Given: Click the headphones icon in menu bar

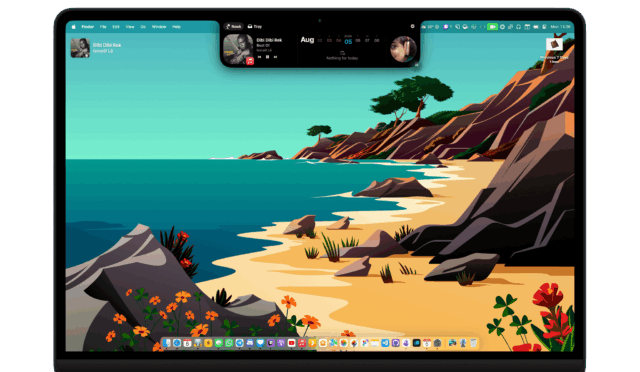Looking at the screenshot, I should [518, 27].
